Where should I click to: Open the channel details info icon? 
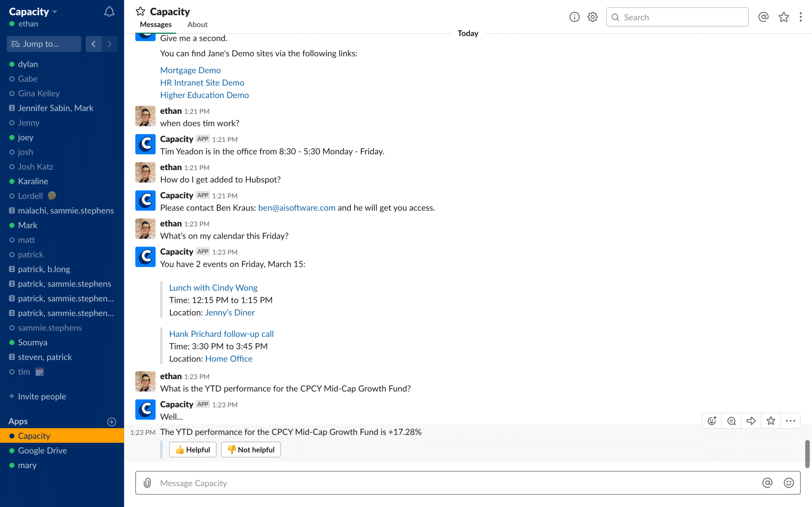click(574, 17)
